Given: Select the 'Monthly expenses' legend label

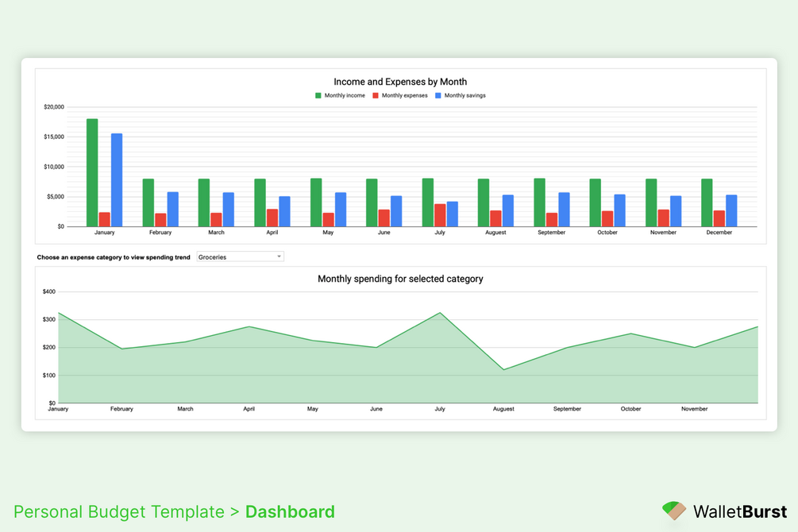Looking at the screenshot, I should click(x=405, y=96).
